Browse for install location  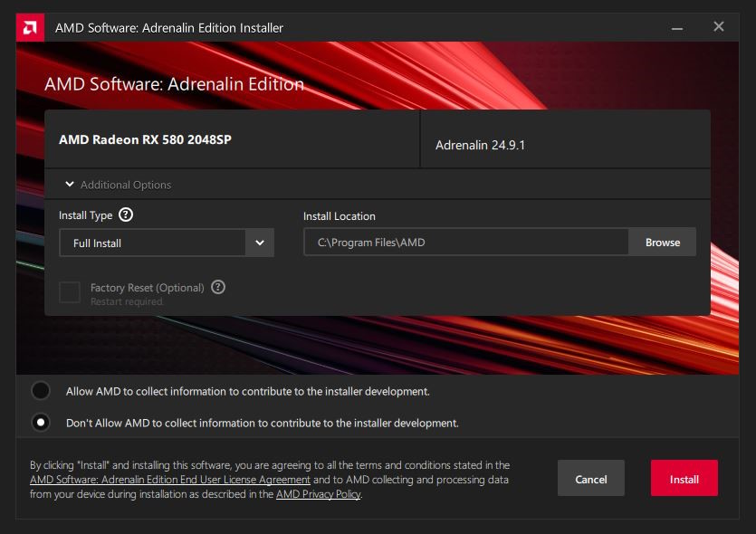(663, 242)
